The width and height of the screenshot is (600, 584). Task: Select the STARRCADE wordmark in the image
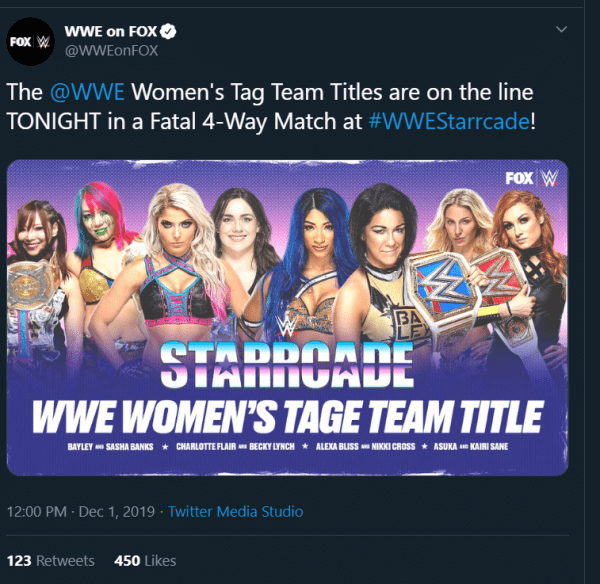pos(287,364)
